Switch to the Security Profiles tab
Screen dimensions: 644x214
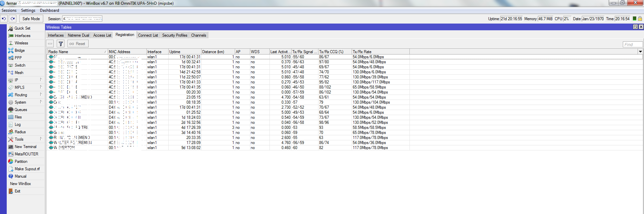pos(175,35)
